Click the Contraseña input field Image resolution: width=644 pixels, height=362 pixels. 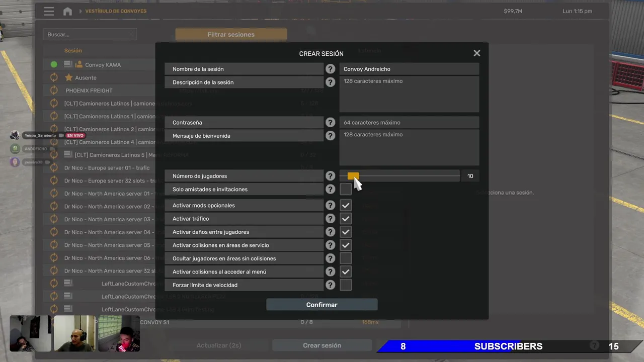[x=409, y=122]
